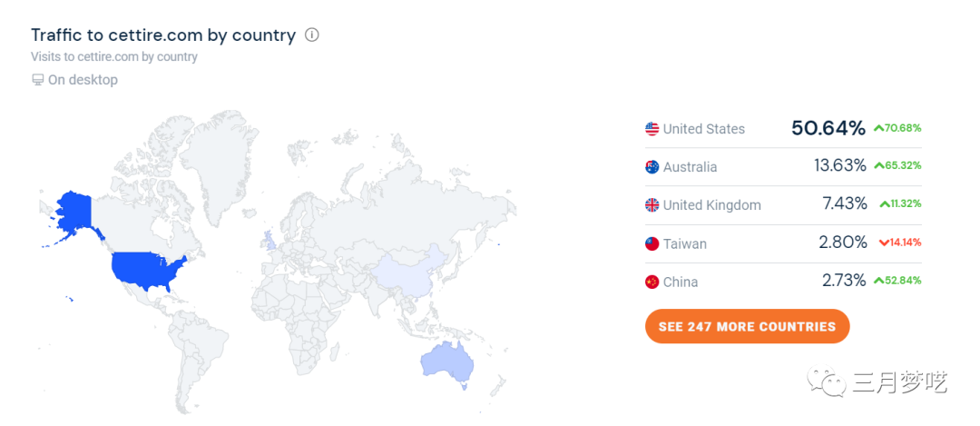Viewport: 980px width, 426px height.
Task: Click the Australia flag icon
Action: pos(652,167)
